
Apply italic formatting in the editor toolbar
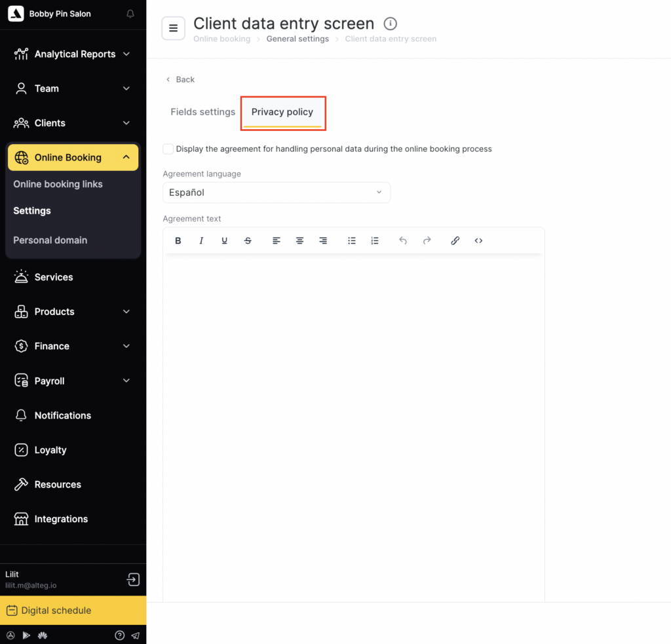[x=201, y=241]
